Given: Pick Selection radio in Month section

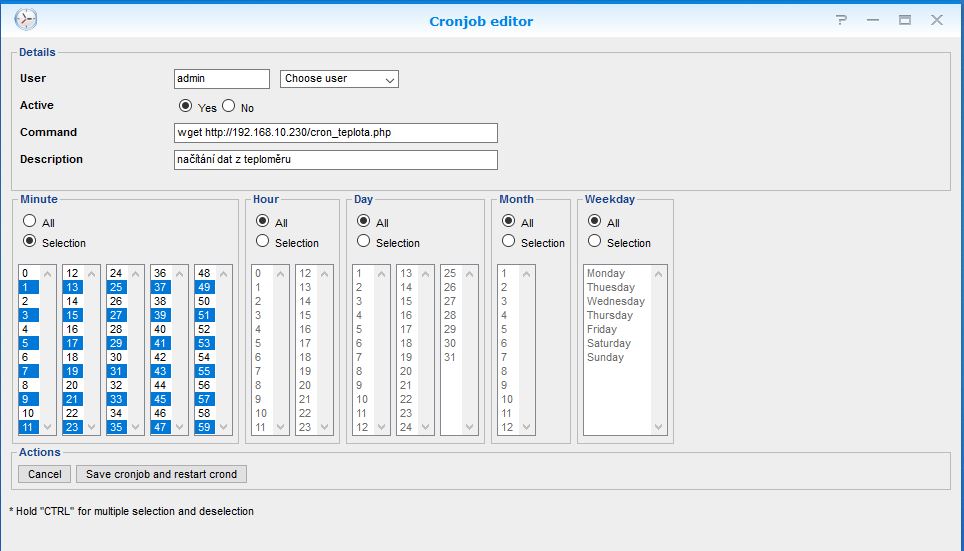Looking at the screenshot, I should [509, 241].
